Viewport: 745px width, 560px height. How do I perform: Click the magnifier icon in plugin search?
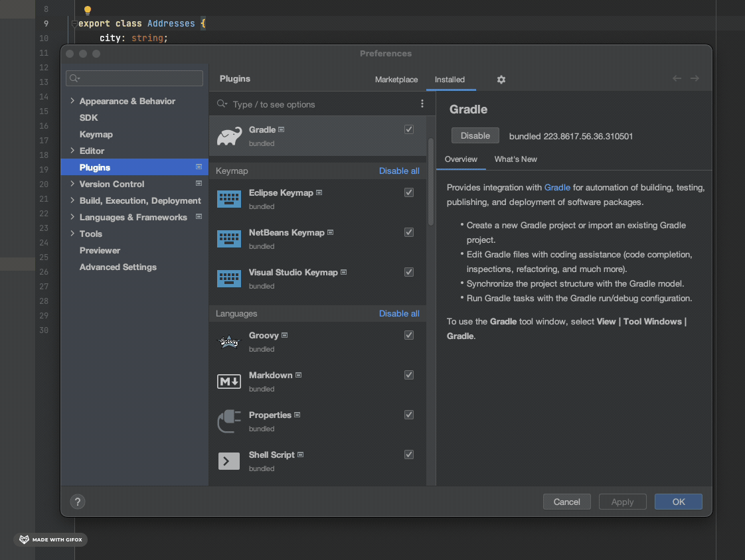pyautogui.click(x=222, y=104)
